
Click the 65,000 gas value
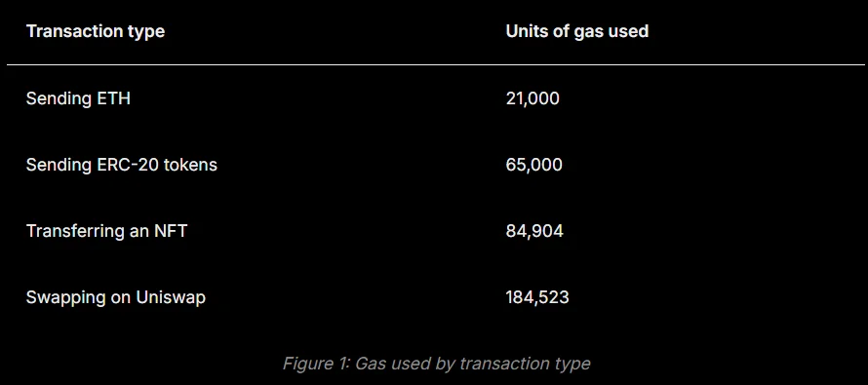(x=533, y=165)
